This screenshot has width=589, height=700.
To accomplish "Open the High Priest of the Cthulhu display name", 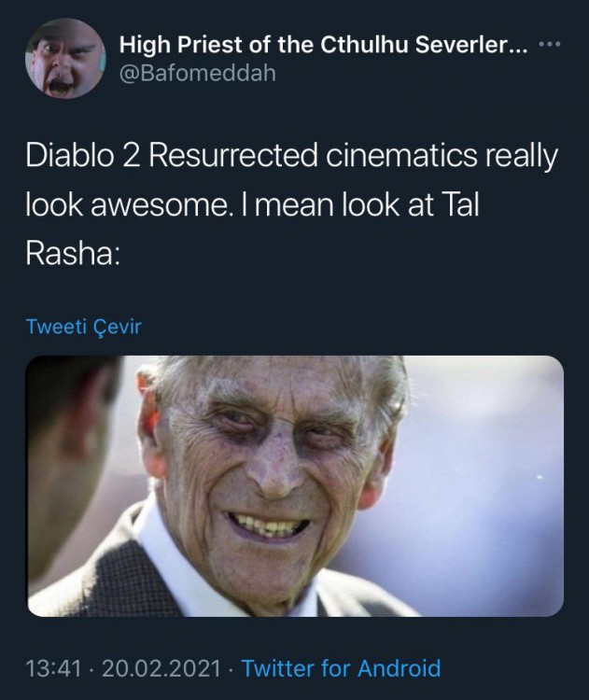I will click(x=323, y=45).
